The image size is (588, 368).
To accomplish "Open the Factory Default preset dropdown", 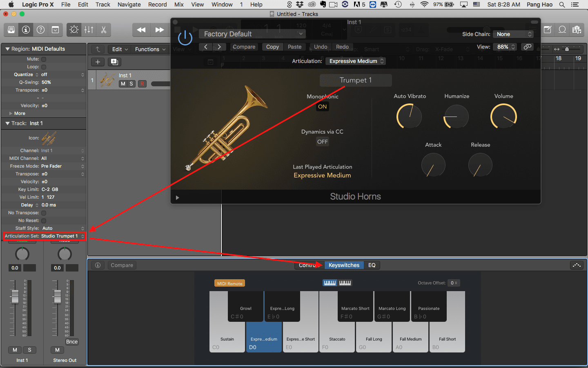I will (252, 34).
